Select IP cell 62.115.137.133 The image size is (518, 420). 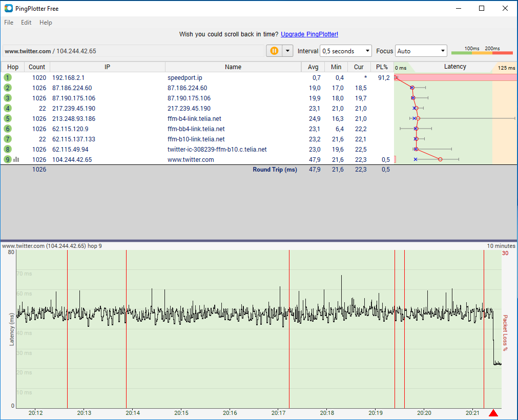click(74, 139)
